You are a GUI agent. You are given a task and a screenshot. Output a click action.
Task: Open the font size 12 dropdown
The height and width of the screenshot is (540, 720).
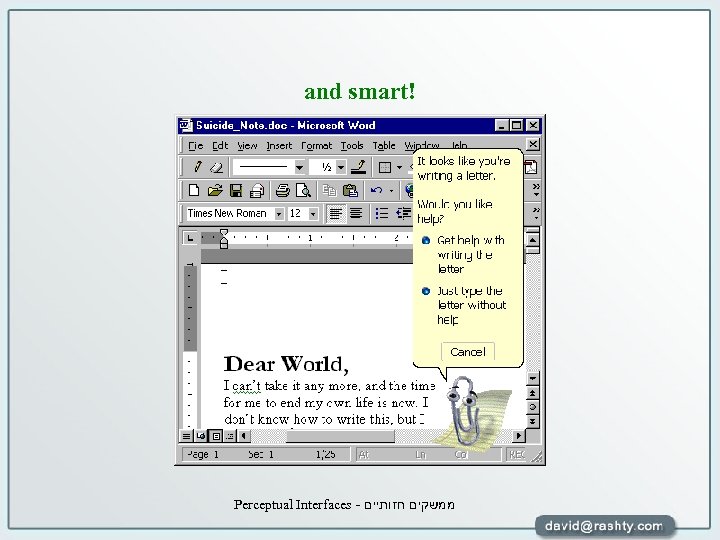tap(313, 214)
